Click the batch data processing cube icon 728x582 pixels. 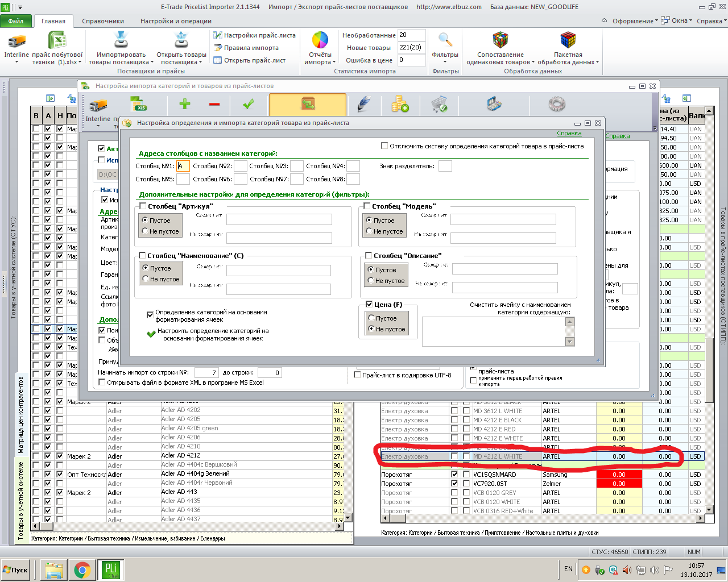click(568, 40)
